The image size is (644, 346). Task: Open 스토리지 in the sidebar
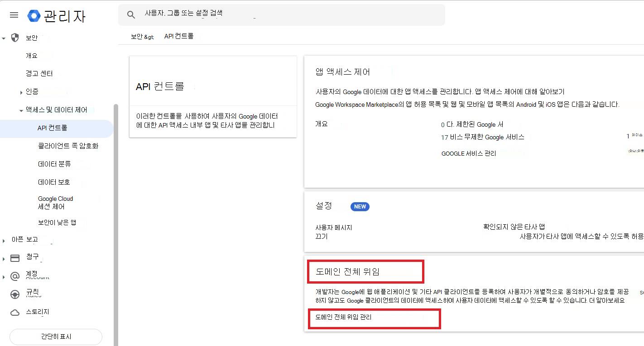click(38, 312)
